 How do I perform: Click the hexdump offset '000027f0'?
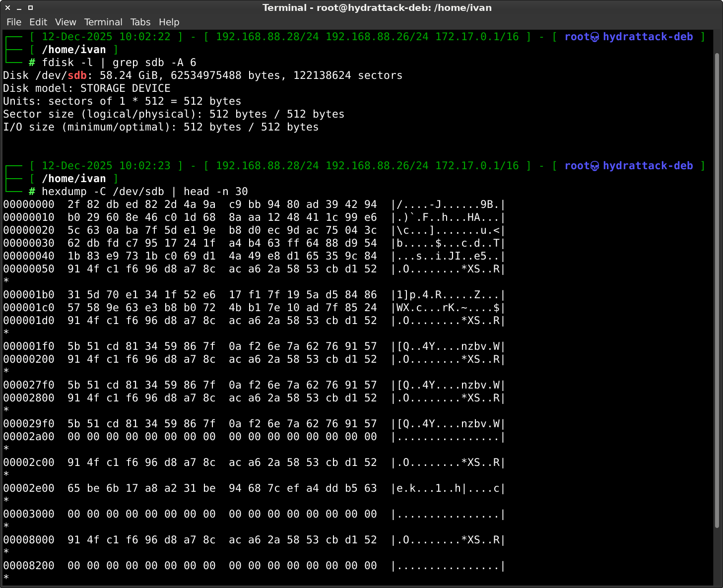tap(29, 385)
